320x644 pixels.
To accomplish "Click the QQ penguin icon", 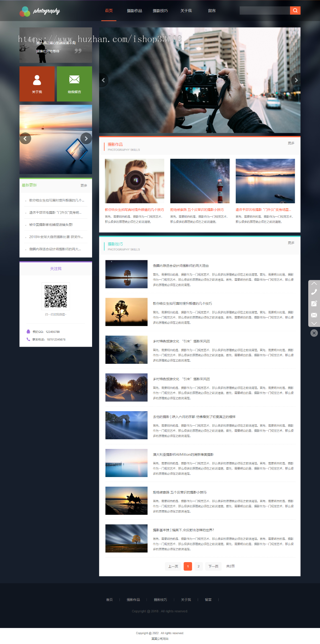I will [x=28, y=331].
